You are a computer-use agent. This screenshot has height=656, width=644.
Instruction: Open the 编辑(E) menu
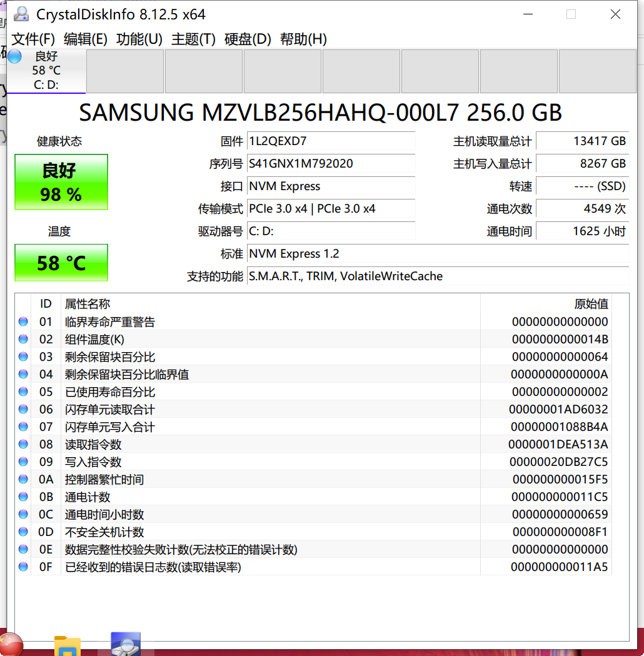85,39
